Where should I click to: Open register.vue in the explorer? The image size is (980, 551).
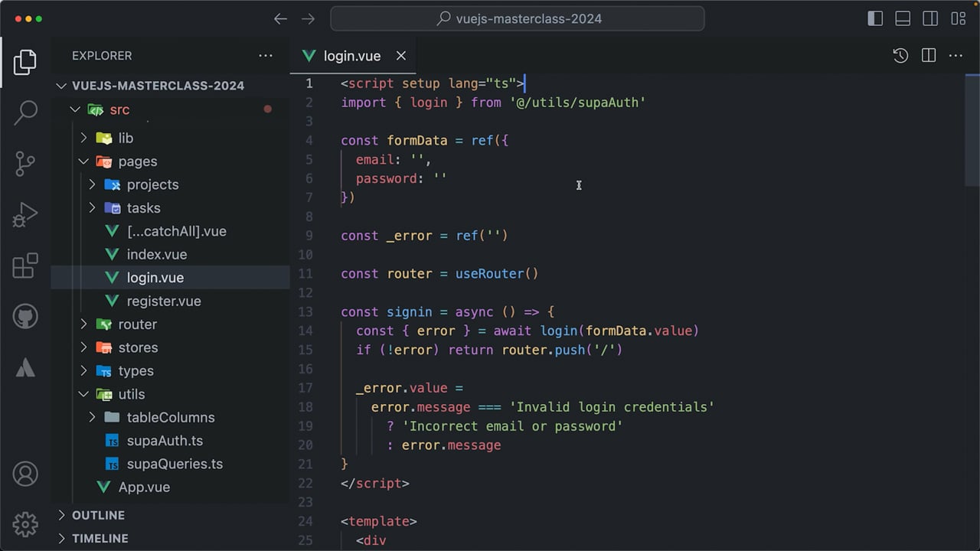tap(170, 302)
